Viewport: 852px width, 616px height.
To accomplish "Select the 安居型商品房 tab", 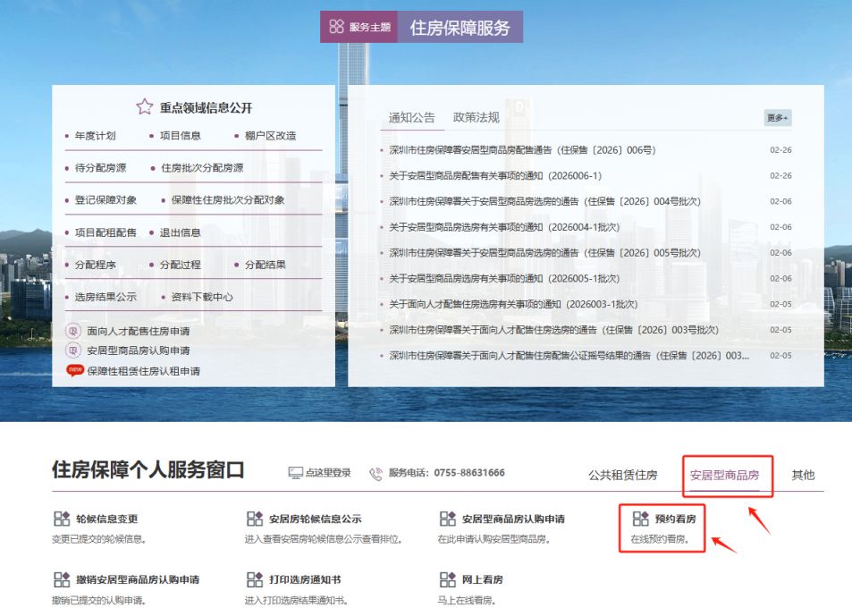I will point(724,476).
